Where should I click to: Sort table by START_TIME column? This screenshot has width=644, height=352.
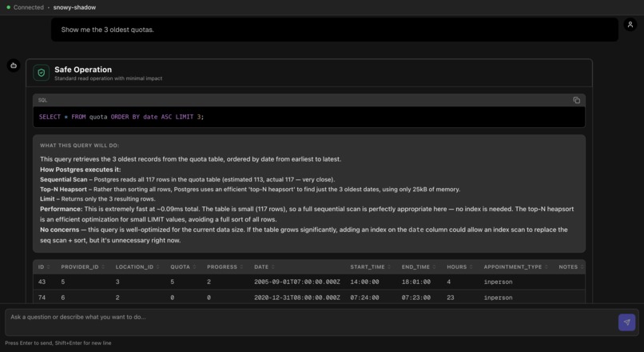click(370, 267)
